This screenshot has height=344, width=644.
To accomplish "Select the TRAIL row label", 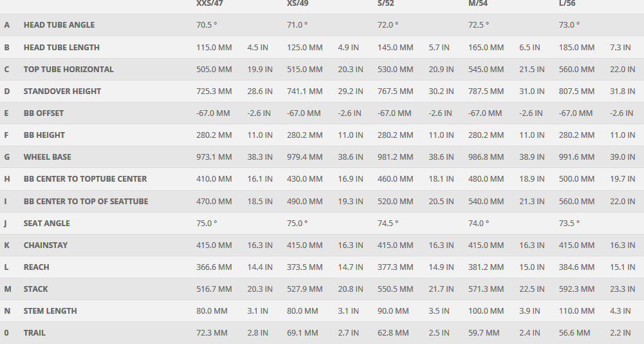I will tap(35, 333).
